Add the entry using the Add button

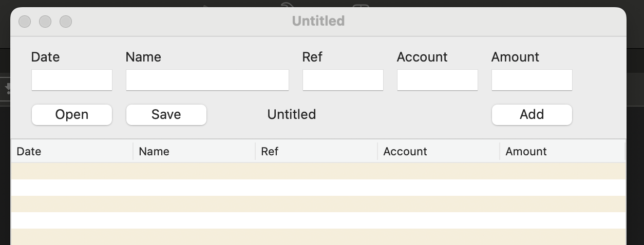(532, 114)
